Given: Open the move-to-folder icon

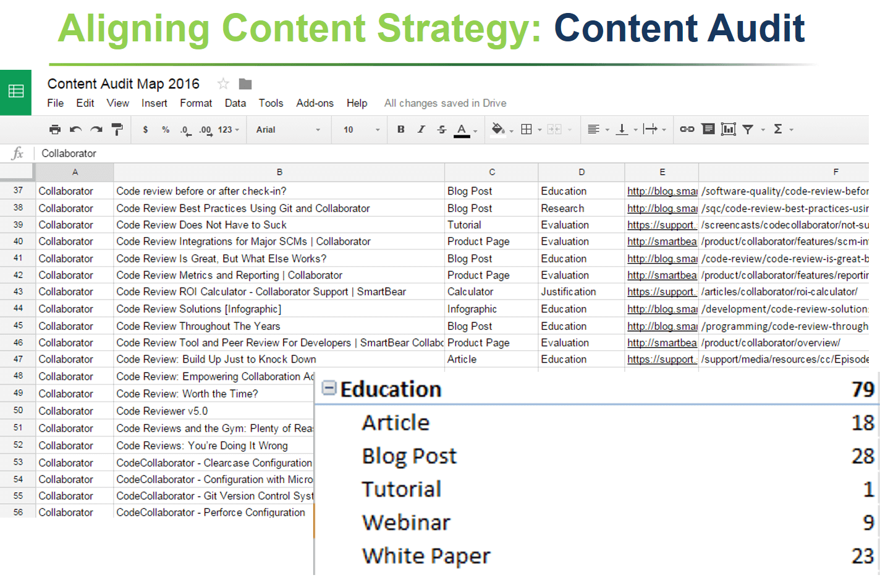Looking at the screenshot, I should tap(245, 84).
